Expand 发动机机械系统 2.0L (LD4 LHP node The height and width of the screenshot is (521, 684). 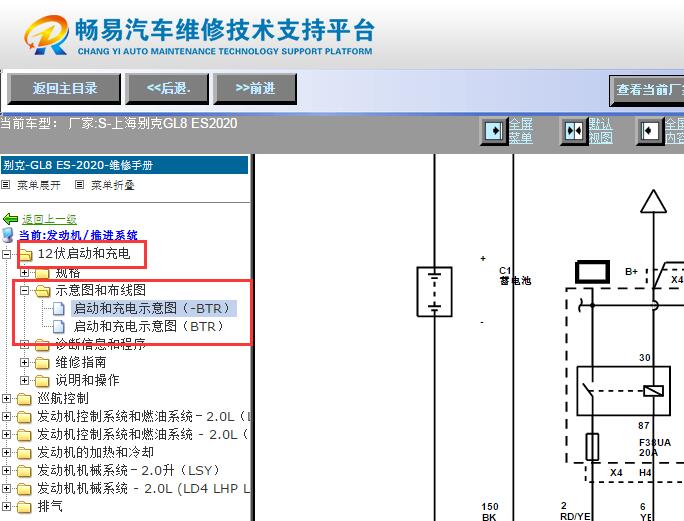[7, 488]
